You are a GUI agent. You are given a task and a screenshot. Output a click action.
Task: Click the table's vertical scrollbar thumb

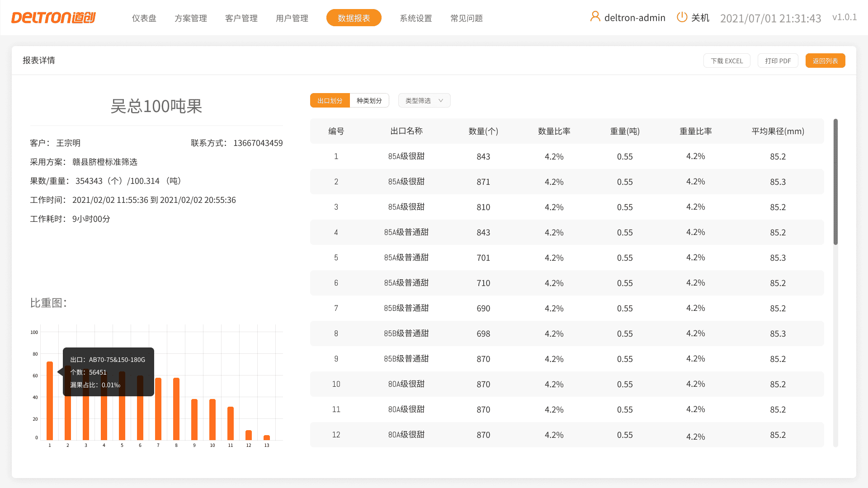pos(835,181)
